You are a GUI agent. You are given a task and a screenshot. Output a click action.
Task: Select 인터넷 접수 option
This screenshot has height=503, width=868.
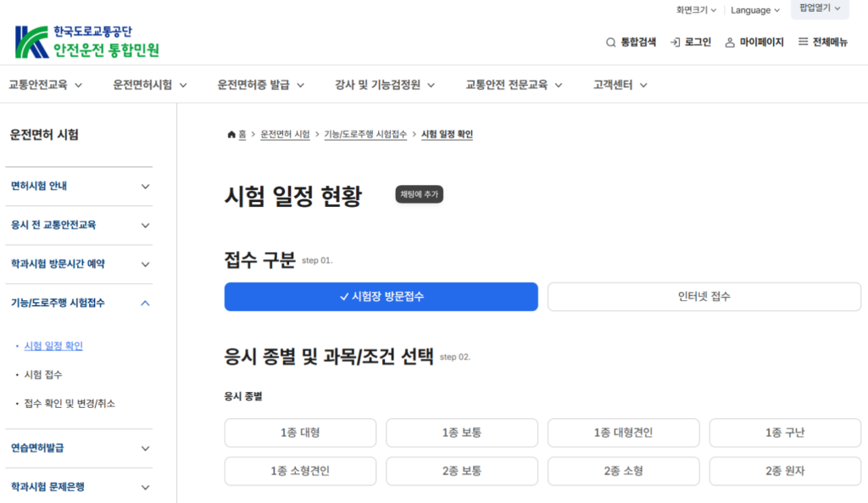coord(704,296)
